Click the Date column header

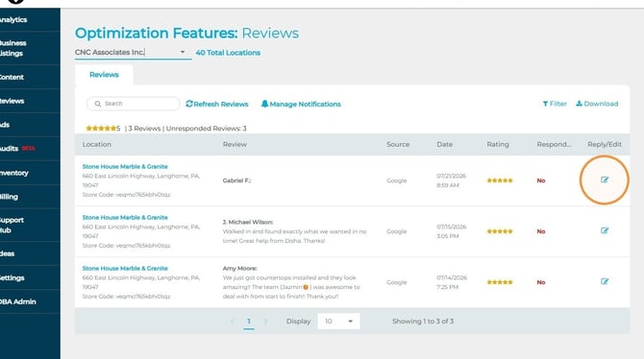point(444,144)
